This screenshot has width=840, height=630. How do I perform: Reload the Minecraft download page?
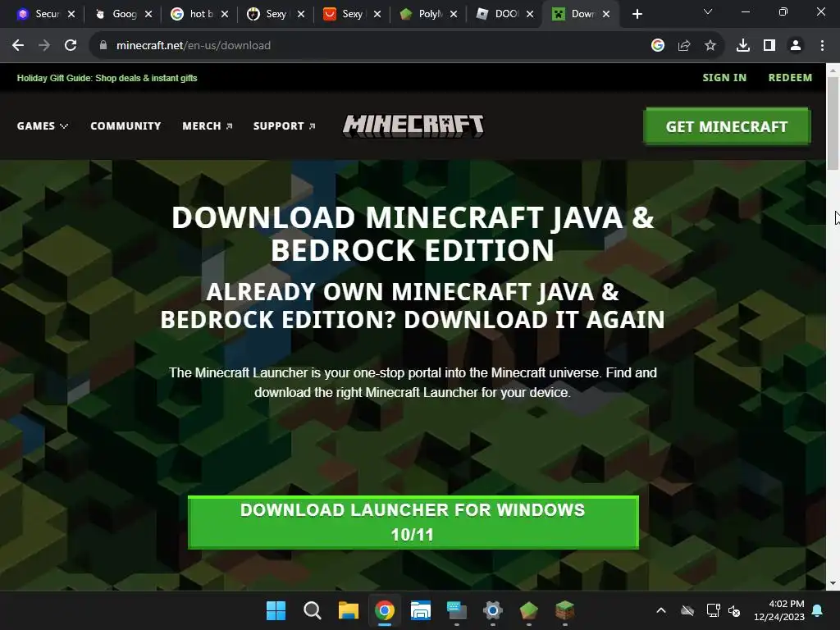click(x=71, y=46)
